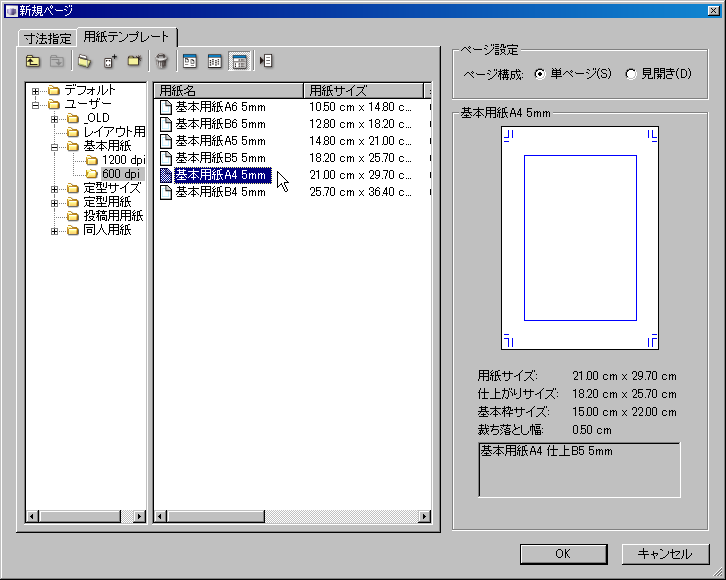
Task: Select 基本用紙B4 5mm template name
Action: click(x=220, y=192)
